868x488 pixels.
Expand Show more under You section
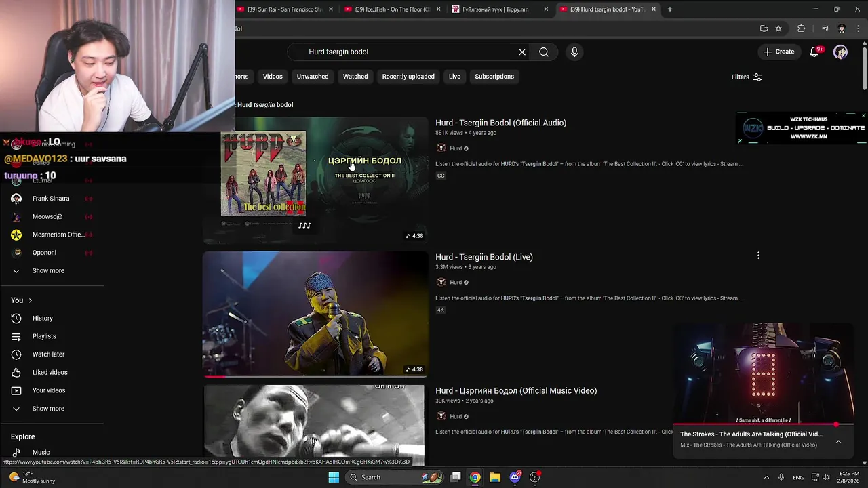click(x=48, y=409)
